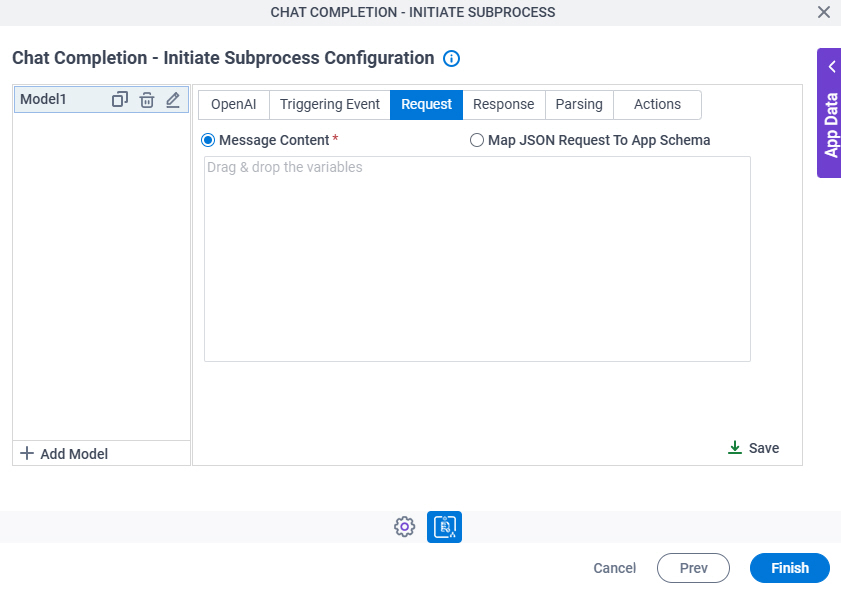Open the configuration info help icon

tap(451, 58)
